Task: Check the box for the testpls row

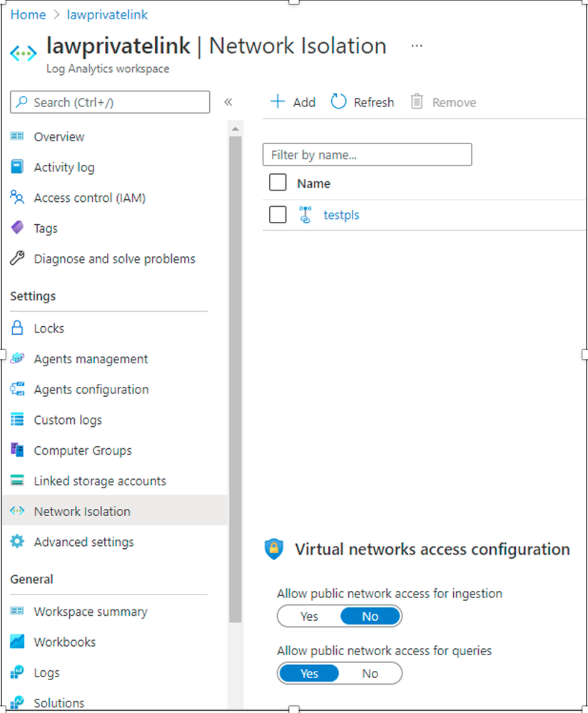Action: (278, 214)
